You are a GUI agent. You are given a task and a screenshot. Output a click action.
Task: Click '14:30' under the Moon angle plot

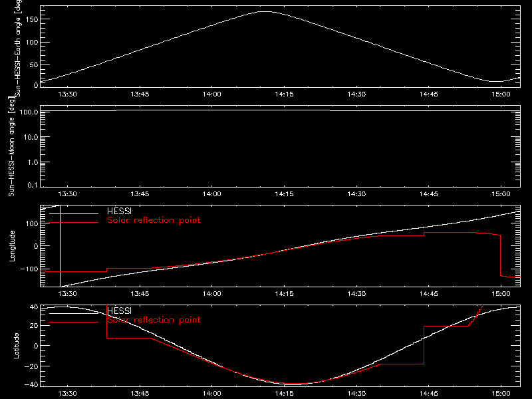356,194
